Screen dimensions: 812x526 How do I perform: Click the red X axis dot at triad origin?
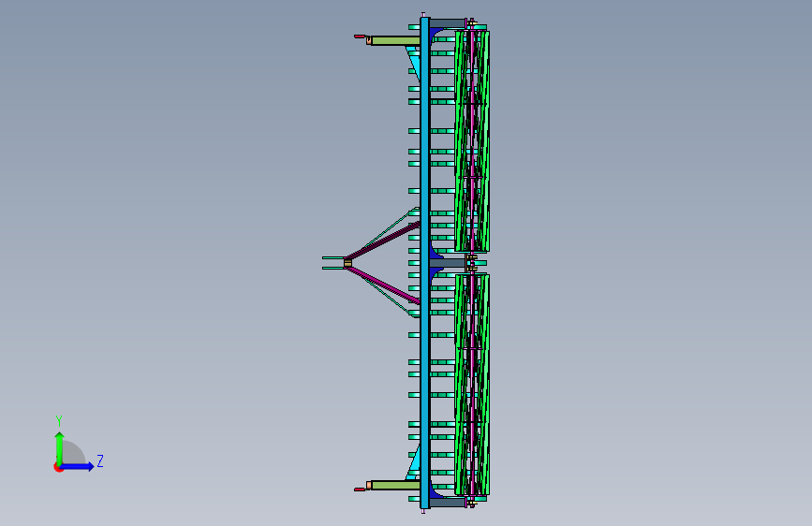57,467
